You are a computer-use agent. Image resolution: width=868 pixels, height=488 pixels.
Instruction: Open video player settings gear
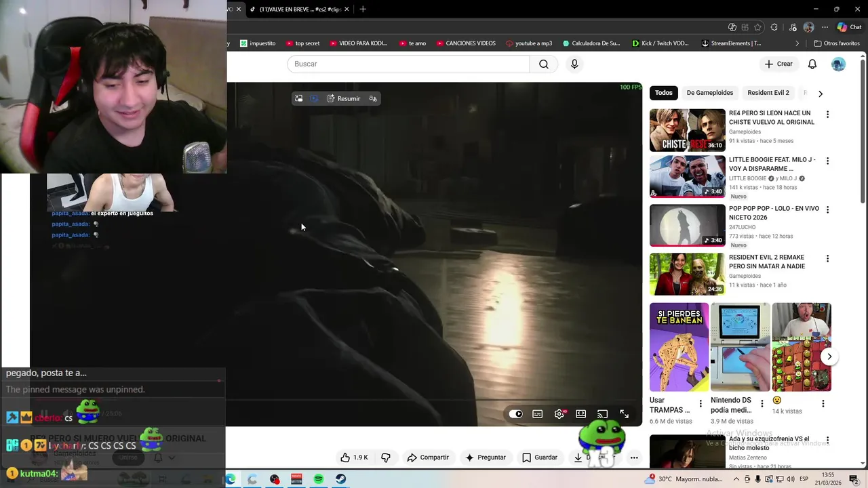pyautogui.click(x=559, y=414)
